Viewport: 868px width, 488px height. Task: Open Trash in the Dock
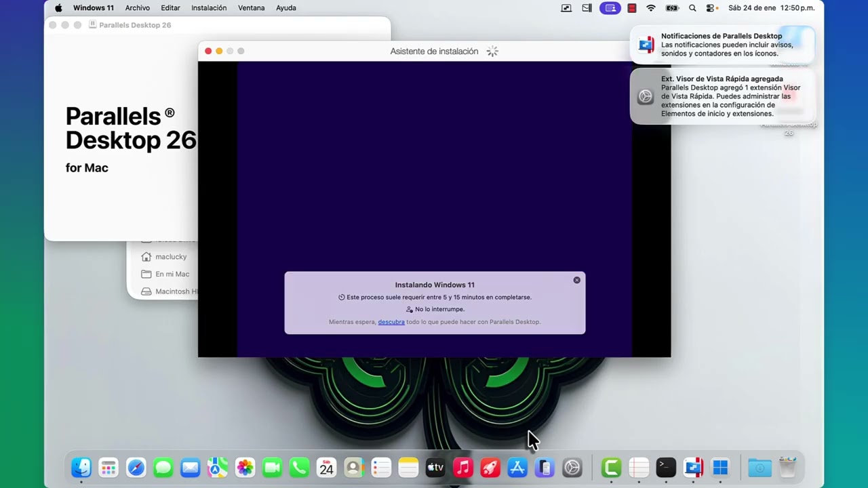[787, 468]
